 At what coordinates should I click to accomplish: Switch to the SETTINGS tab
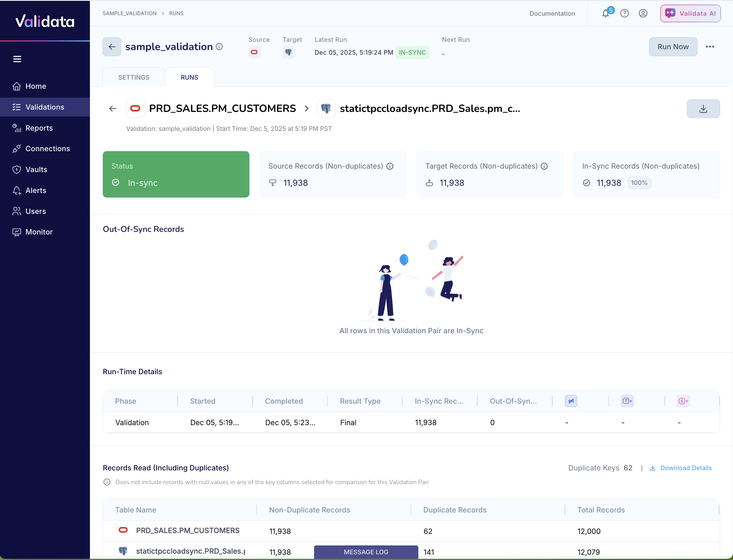point(134,77)
